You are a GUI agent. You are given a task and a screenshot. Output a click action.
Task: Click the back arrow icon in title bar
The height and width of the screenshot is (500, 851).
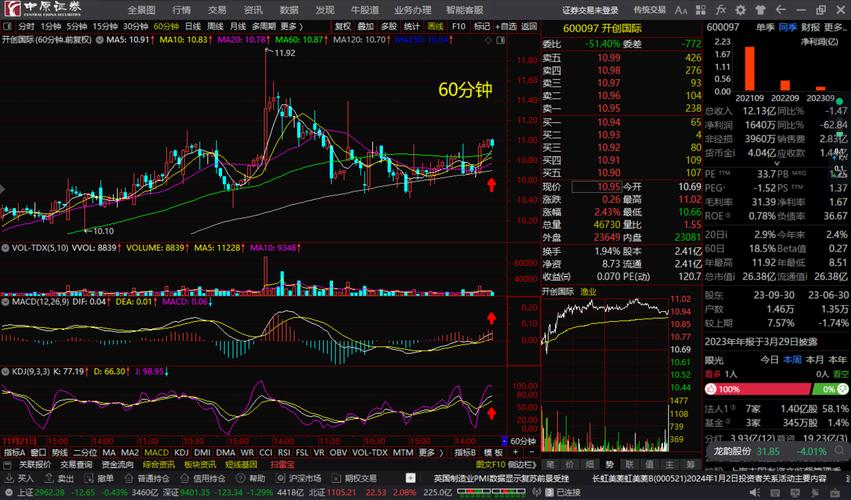click(780, 10)
